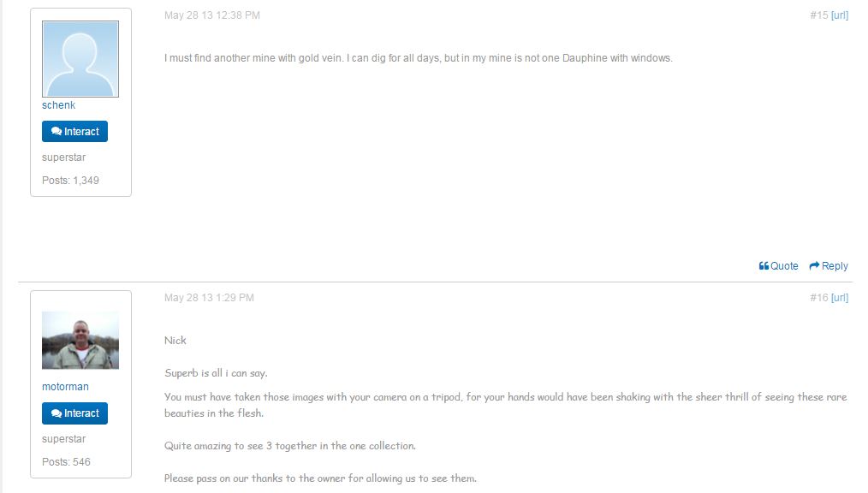Click the May 28 13 1:29 PM timestamp

pos(209,298)
